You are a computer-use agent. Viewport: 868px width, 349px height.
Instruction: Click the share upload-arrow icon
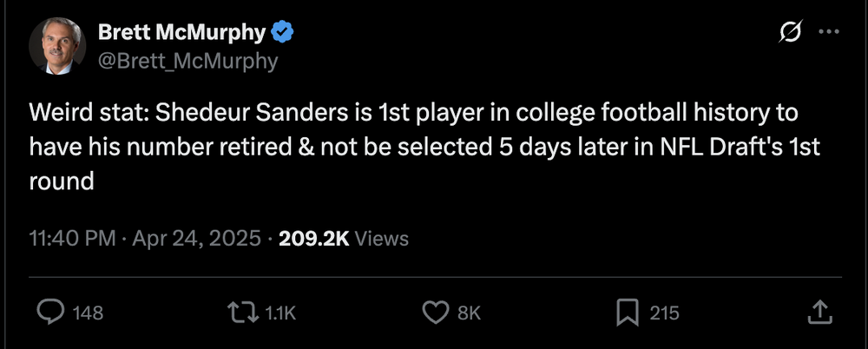click(x=821, y=313)
